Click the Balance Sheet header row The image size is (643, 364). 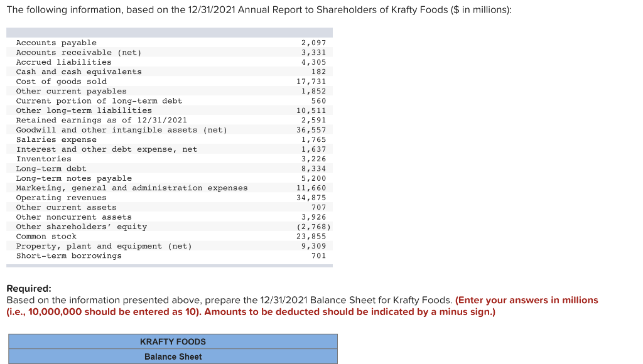tap(173, 356)
